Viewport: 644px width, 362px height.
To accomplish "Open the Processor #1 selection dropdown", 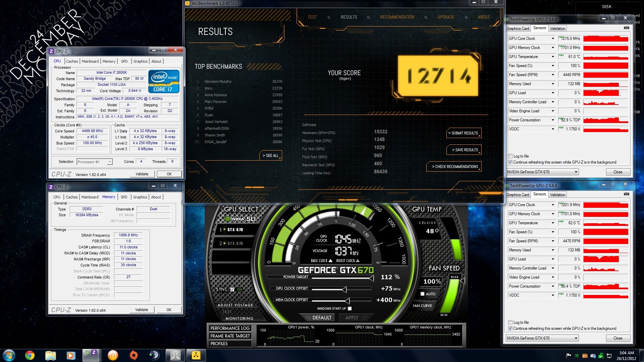I will [94, 162].
